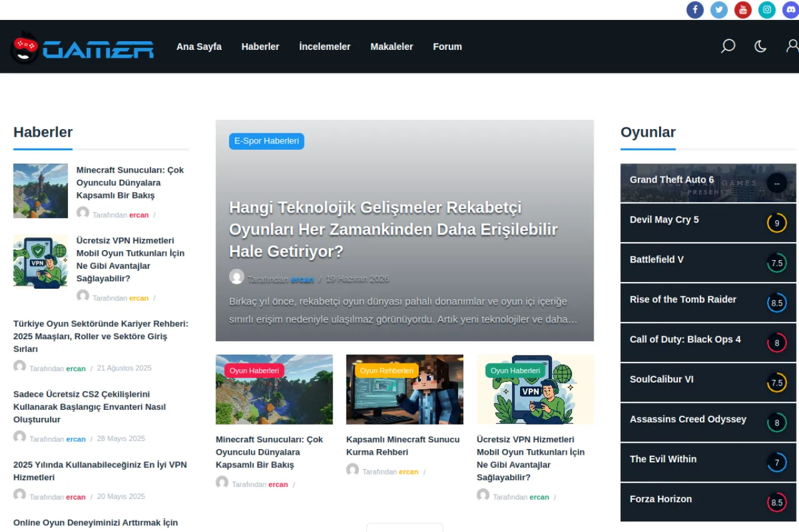This screenshot has height=532, width=799.
Task: Open the user account icon
Action: point(792,46)
